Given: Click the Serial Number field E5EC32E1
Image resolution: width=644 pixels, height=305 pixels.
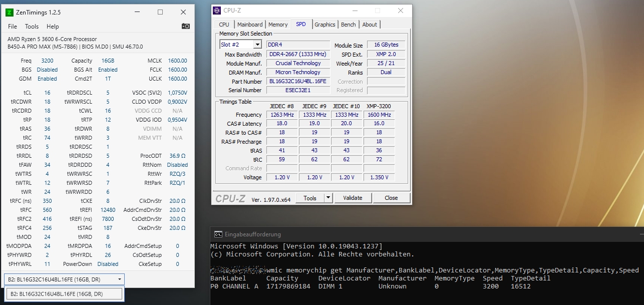Looking at the screenshot, I should click(298, 90).
